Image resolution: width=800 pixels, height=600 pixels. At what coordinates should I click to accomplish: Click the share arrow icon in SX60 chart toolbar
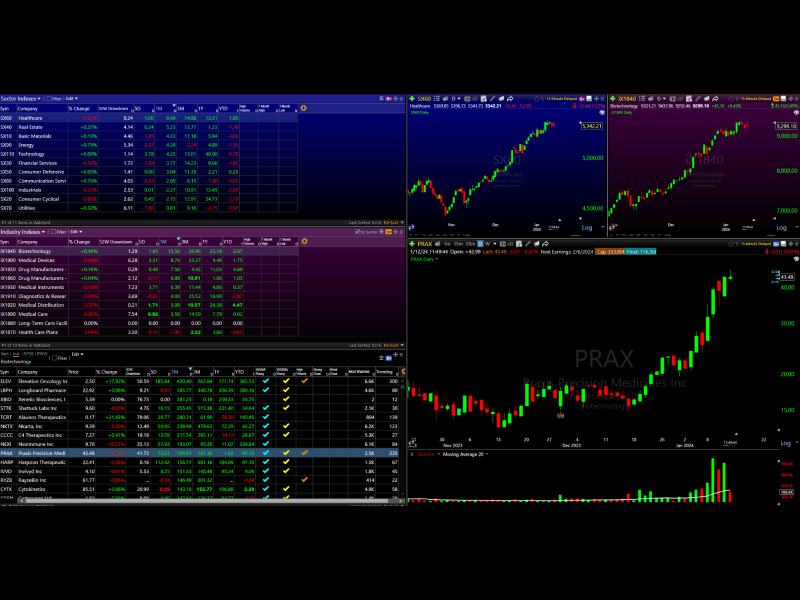click(x=510, y=98)
